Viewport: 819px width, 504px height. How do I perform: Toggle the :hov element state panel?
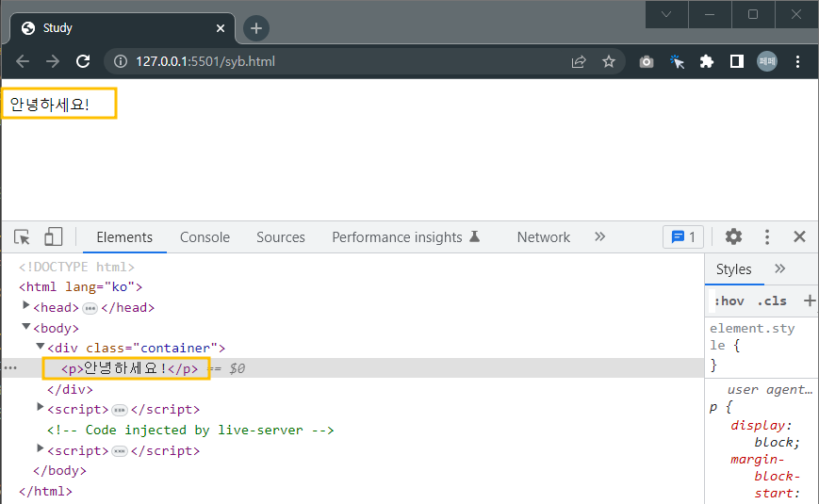coord(729,301)
